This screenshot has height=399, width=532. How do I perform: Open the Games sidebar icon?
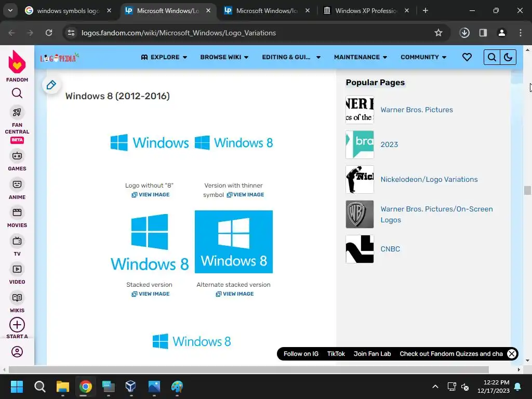17,156
